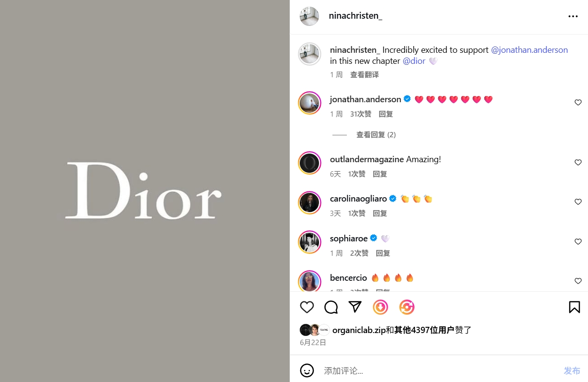Image resolution: width=588 pixels, height=382 pixels.
Task: Open the comment bubble icon
Action: pos(331,307)
